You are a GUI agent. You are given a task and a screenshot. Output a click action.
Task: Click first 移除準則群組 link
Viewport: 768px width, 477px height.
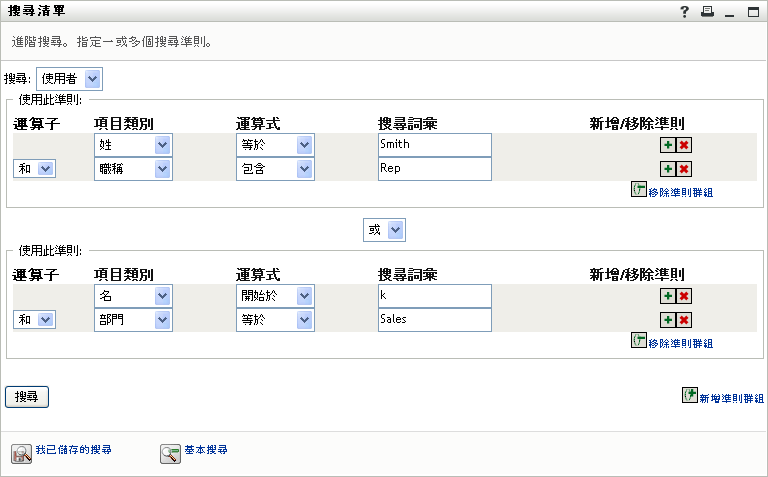(x=680, y=191)
